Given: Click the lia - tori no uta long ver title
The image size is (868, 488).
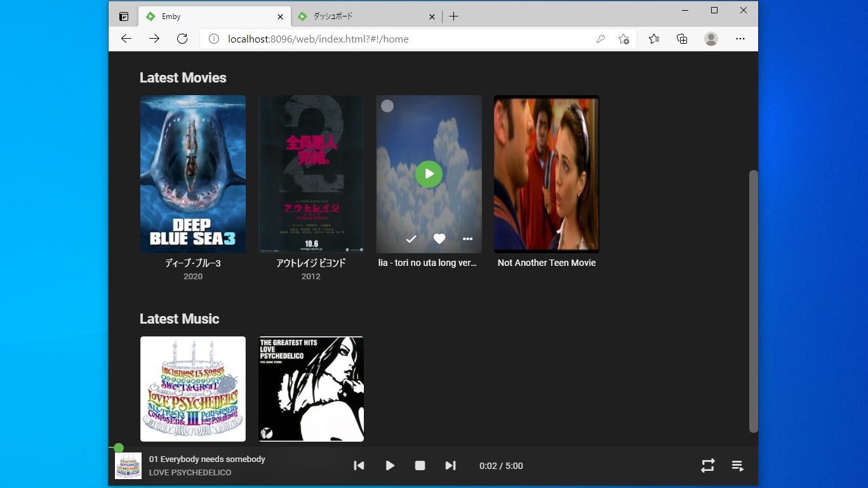Looking at the screenshot, I should [x=427, y=263].
